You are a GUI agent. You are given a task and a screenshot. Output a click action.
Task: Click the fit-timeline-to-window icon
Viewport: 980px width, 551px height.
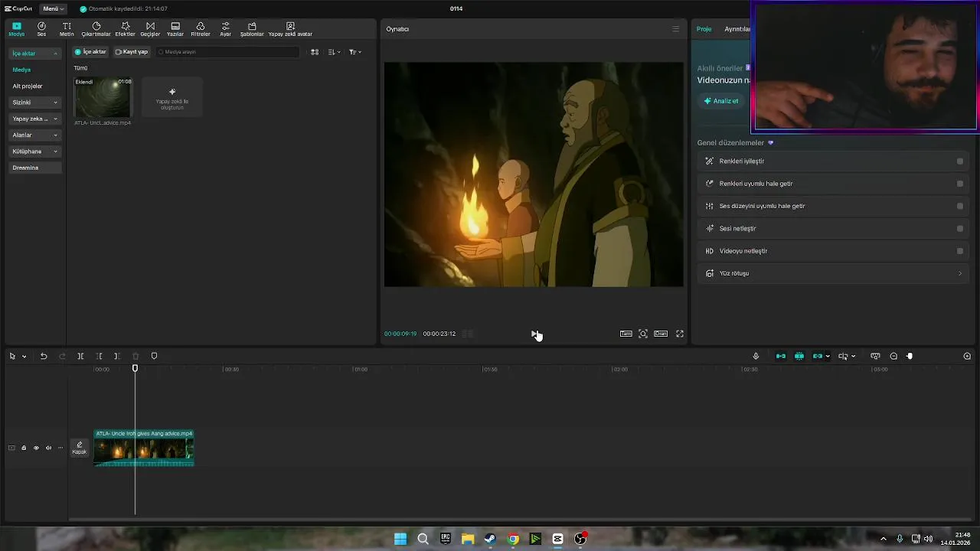875,356
